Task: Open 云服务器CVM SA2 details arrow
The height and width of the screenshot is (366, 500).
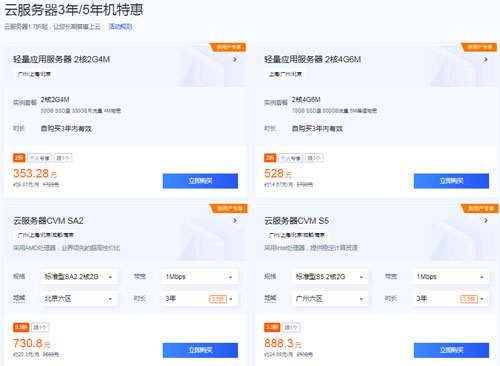Action: pyautogui.click(x=235, y=220)
